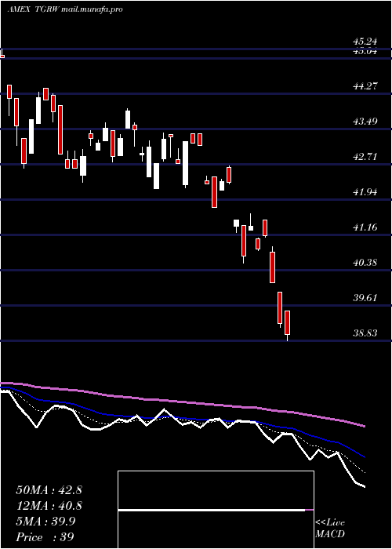Click the 41.94 price axis label
Viewport: 392px width, 549px height.
coord(365,191)
